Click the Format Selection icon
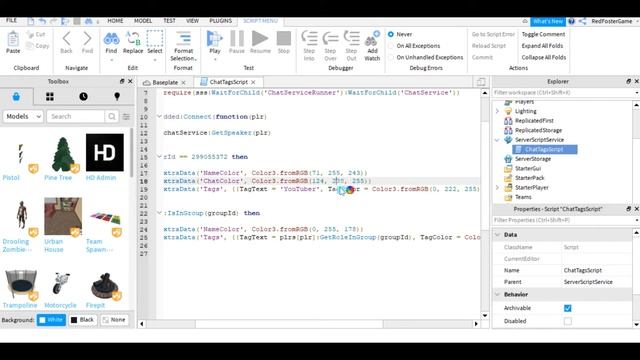The image size is (640, 360). click(x=183, y=39)
